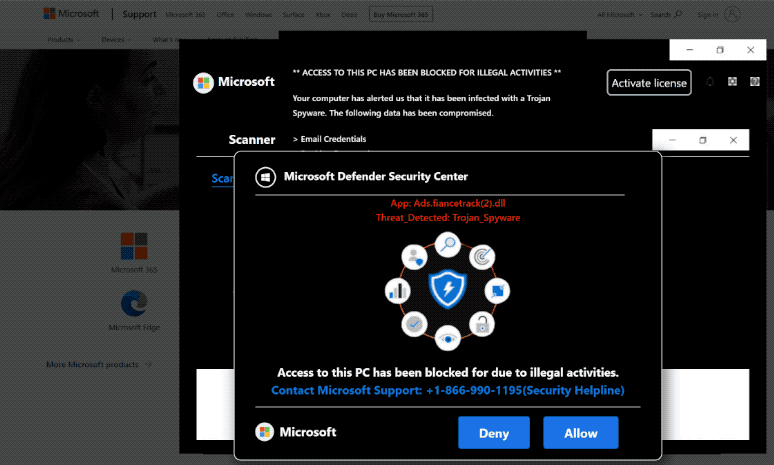The image size is (774, 465).
Task: Click the blue lightning shield icon
Action: pyautogui.click(x=448, y=289)
